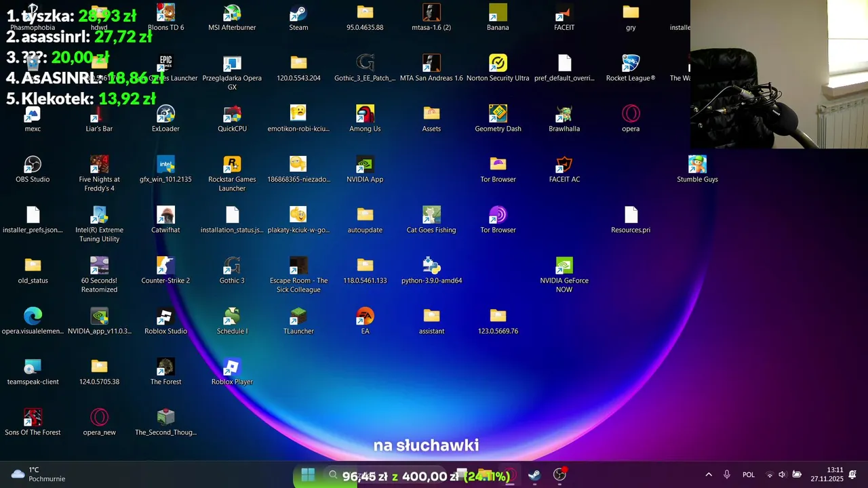Launch 60 Seconds! Reatomized icon
Viewport: 868px width, 488px height.
[x=99, y=274]
